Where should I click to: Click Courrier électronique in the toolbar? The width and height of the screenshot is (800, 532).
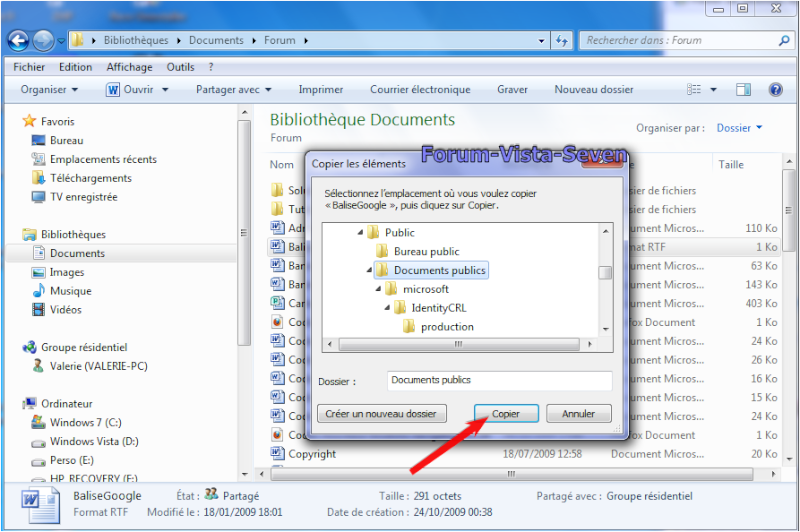420,90
